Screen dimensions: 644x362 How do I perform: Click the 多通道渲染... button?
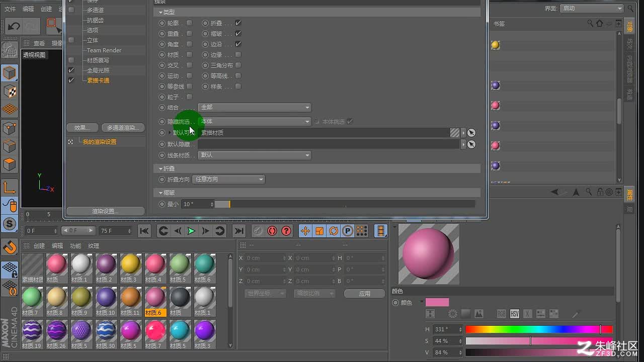pyautogui.click(x=123, y=128)
